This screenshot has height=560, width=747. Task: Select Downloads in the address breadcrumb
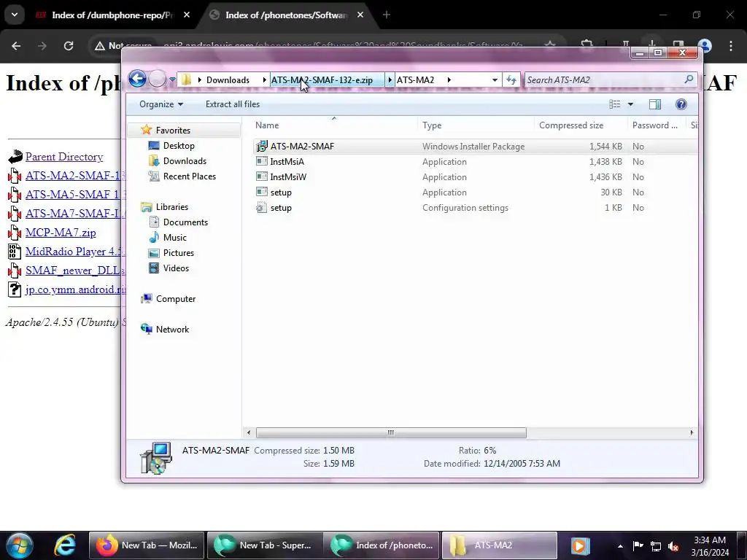click(228, 80)
